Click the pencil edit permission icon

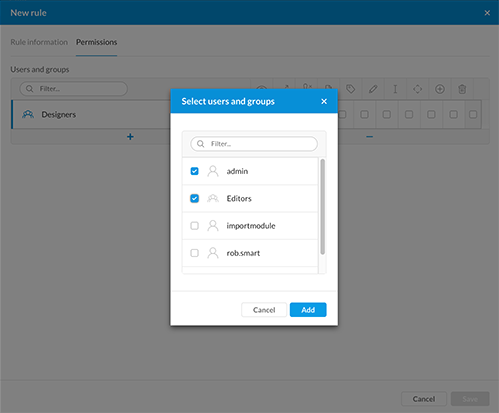click(x=373, y=89)
